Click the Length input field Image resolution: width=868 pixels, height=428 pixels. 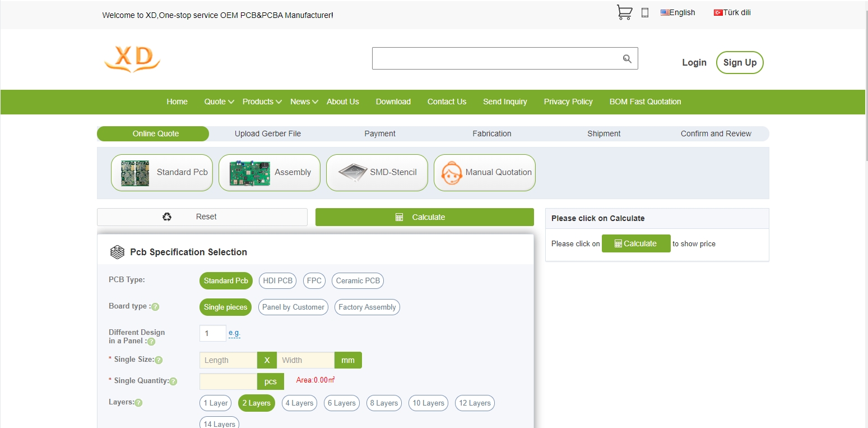(x=228, y=360)
